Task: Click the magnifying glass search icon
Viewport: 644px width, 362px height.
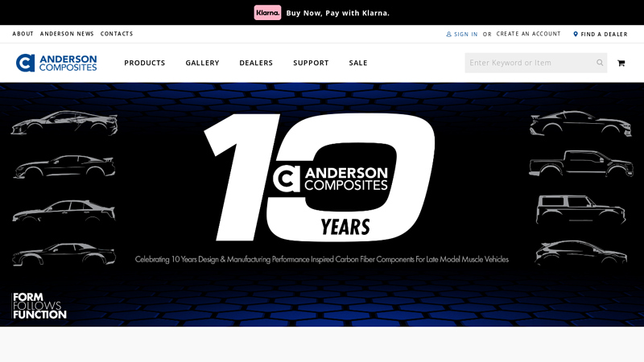Action: click(600, 63)
